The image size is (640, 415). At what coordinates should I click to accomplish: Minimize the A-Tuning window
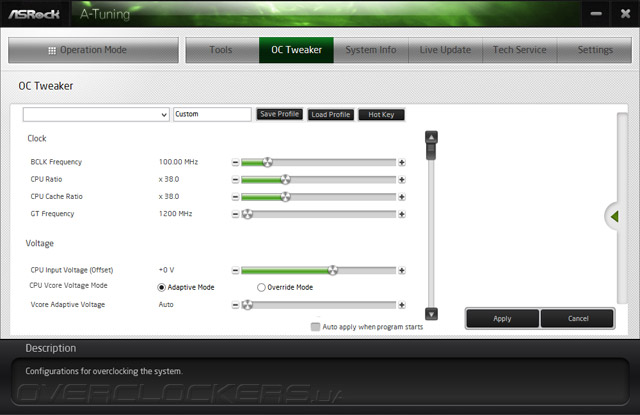coord(596,14)
